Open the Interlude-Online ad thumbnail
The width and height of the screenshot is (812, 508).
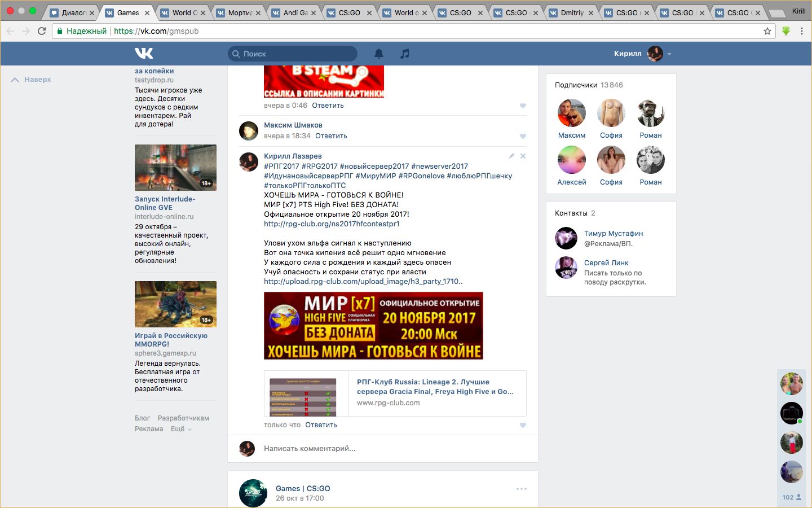[x=175, y=168]
